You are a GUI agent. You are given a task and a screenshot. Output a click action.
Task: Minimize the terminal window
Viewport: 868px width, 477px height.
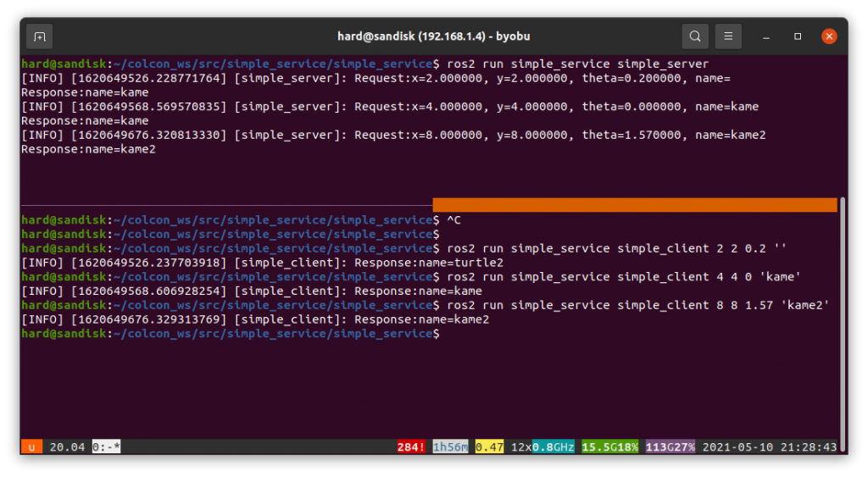(x=766, y=36)
